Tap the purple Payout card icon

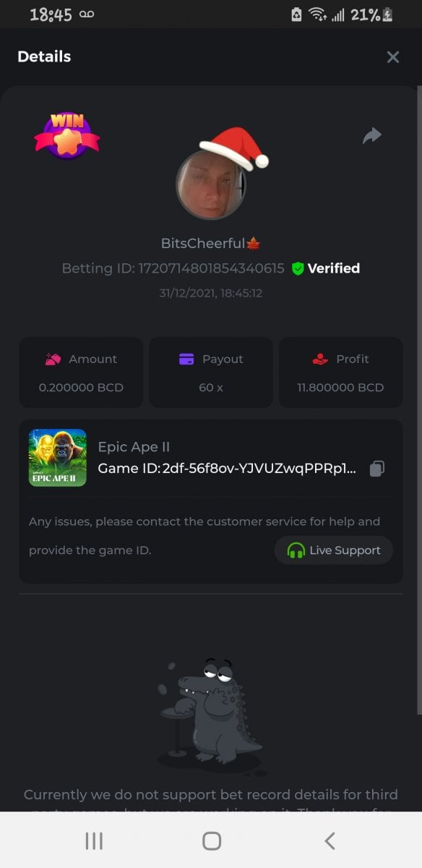(x=186, y=359)
